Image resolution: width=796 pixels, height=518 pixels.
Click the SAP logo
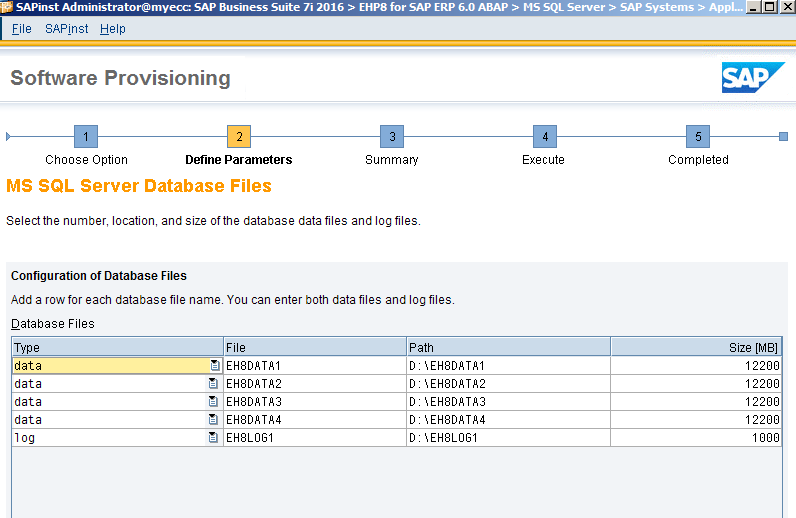tap(753, 78)
